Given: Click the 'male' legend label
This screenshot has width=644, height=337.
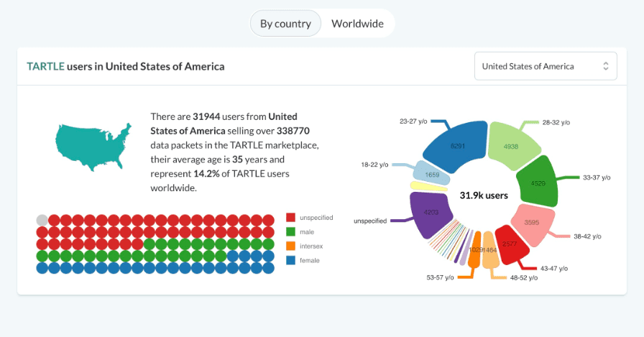Looking at the screenshot, I should (307, 232).
